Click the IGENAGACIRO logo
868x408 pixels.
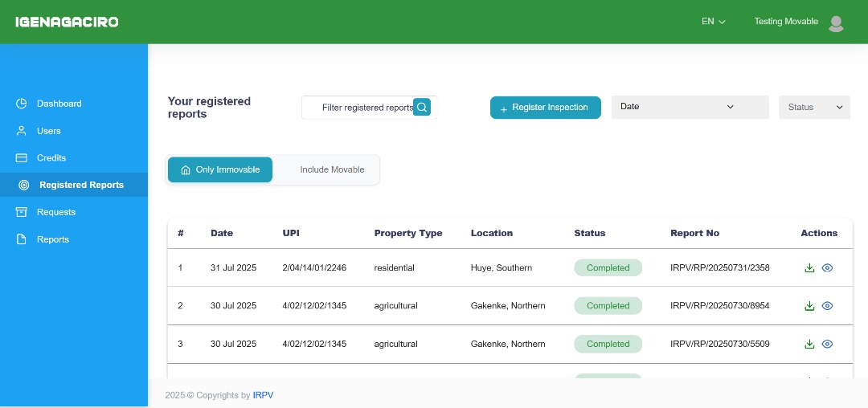pyautogui.click(x=67, y=22)
